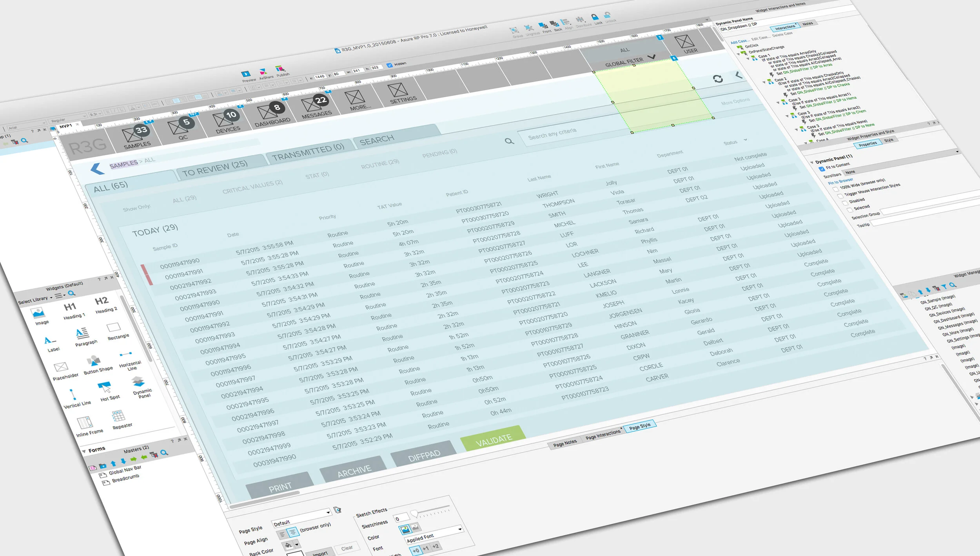The width and height of the screenshot is (980, 556).
Task: Collapse Case 2 in the interactions tree
Action: (764, 82)
